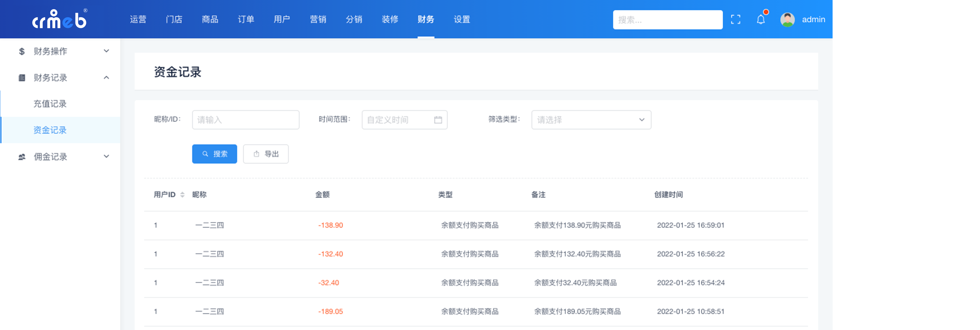
Task: Open the 营销 top menu
Action: click(x=318, y=19)
